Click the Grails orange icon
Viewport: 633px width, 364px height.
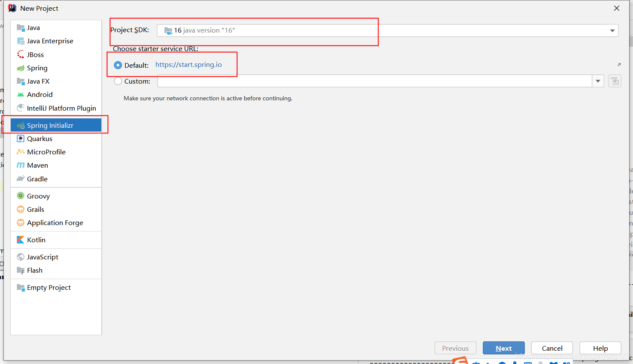click(x=21, y=209)
